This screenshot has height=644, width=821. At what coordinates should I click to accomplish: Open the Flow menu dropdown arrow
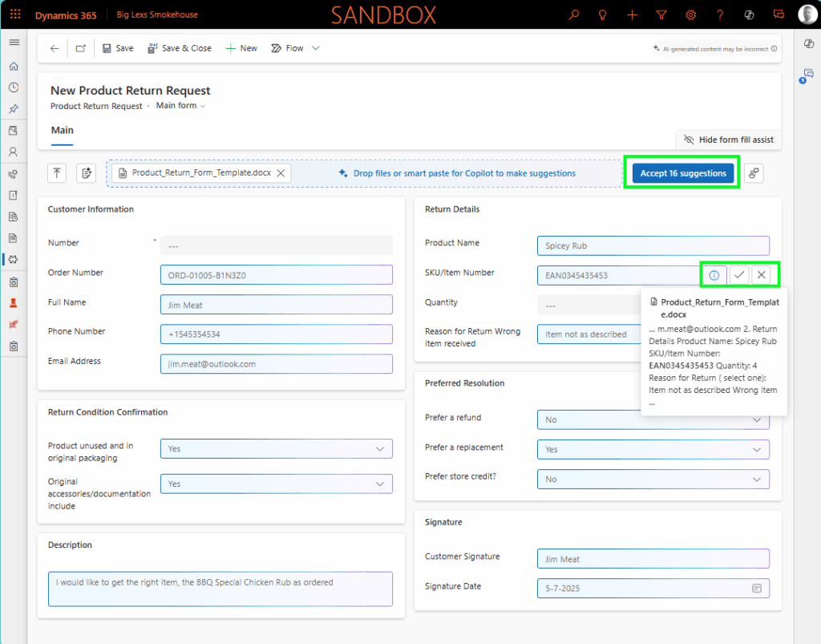316,48
